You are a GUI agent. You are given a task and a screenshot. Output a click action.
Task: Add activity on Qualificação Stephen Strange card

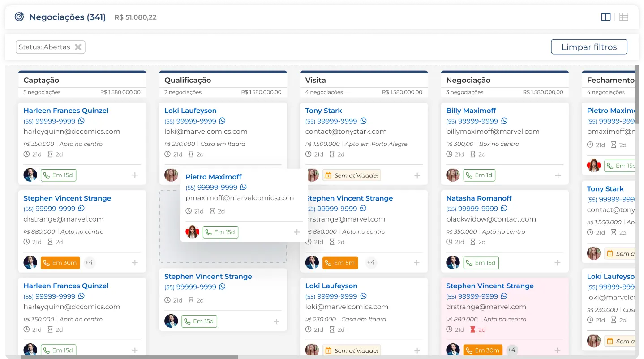pos(276,321)
